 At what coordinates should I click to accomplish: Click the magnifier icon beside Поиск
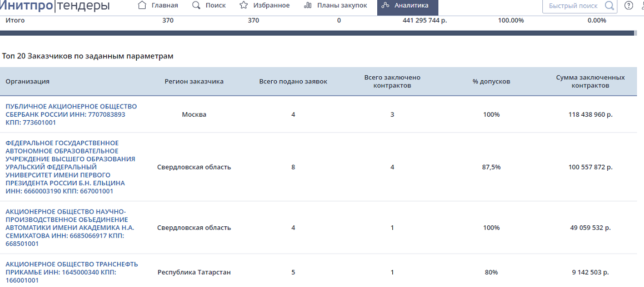click(x=196, y=6)
